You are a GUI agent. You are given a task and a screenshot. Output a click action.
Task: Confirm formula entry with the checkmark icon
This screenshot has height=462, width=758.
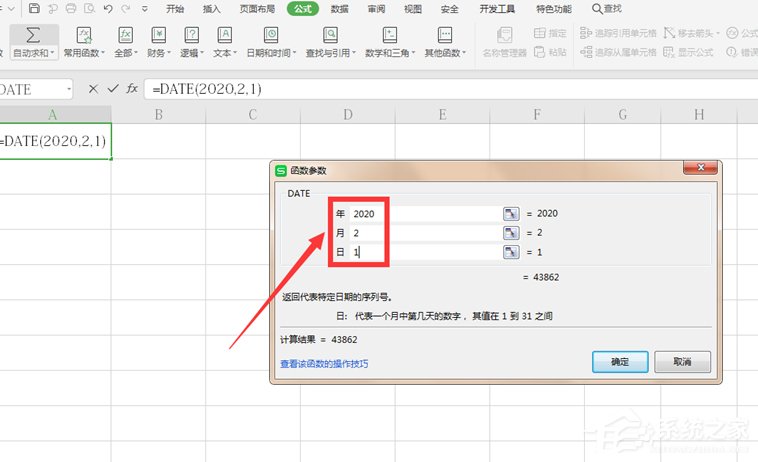[112, 89]
